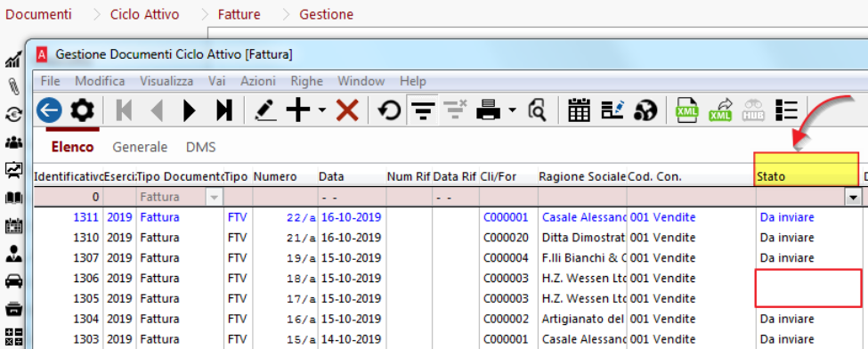The image size is (868, 349).
Task: Switch to the Generale tab
Action: [140, 148]
